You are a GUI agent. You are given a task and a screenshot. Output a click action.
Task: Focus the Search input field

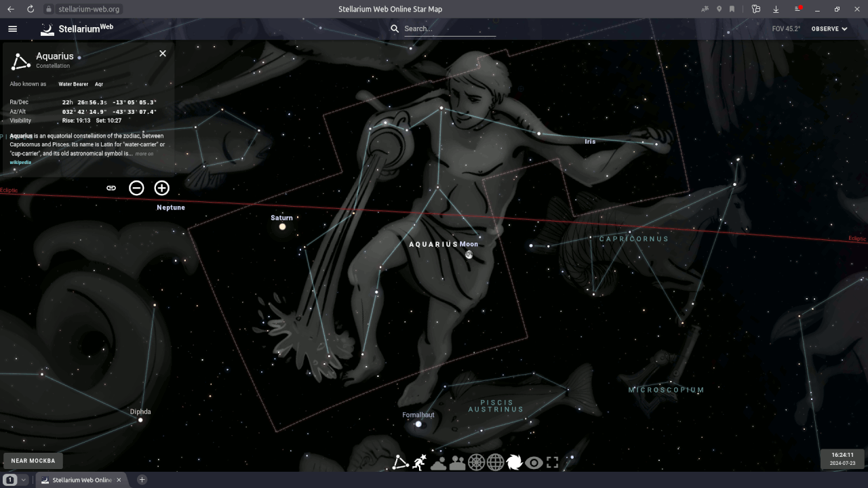(x=450, y=28)
